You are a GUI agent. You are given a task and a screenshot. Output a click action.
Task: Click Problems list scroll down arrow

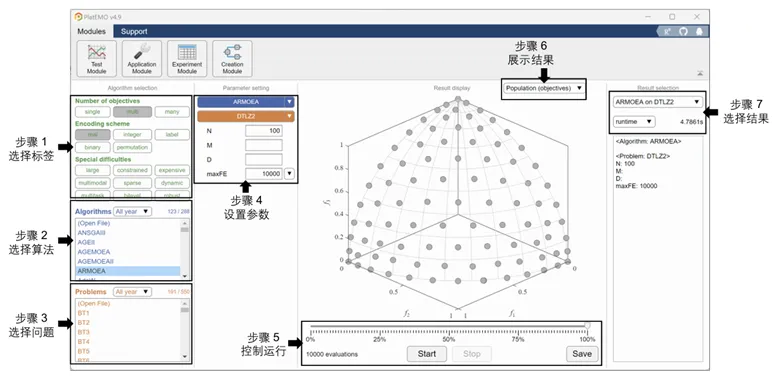(x=185, y=357)
